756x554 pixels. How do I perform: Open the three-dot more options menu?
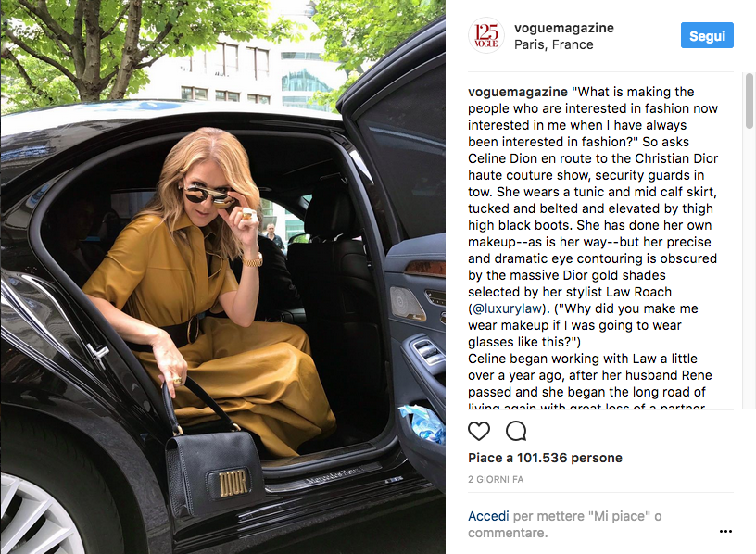725,532
